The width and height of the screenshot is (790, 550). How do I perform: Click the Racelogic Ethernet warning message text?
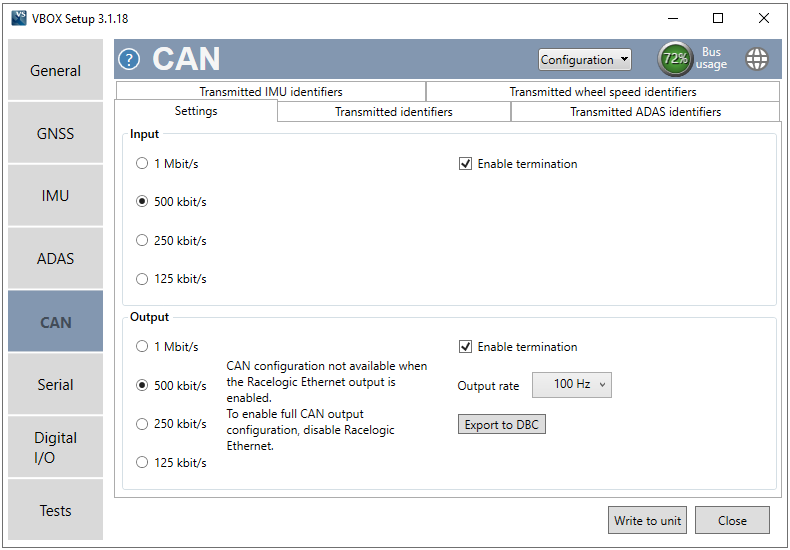pos(326,405)
